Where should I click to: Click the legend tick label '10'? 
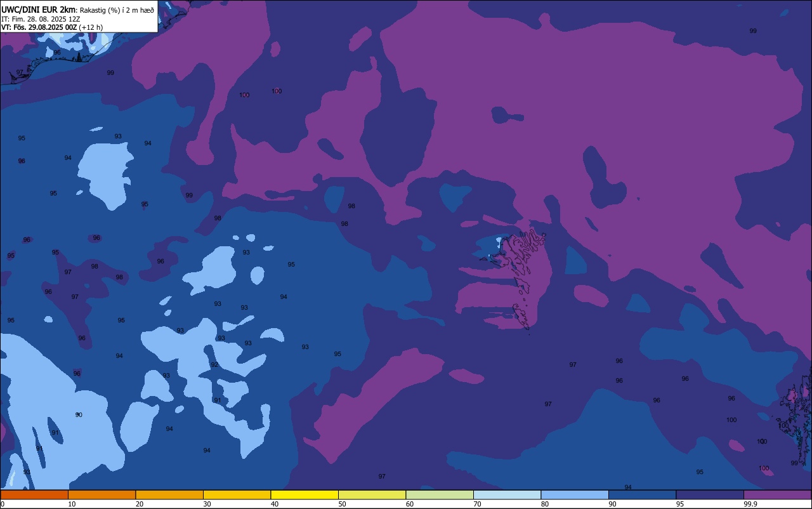(x=72, y=504)
